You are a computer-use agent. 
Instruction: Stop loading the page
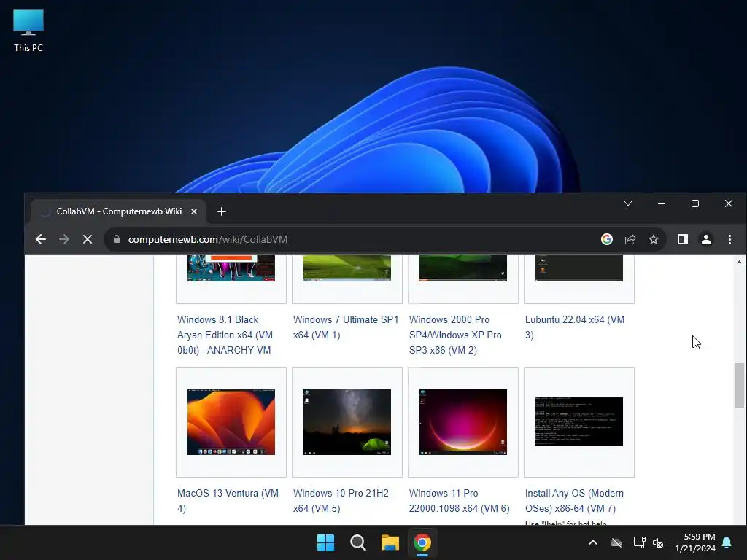coord(88,239)
